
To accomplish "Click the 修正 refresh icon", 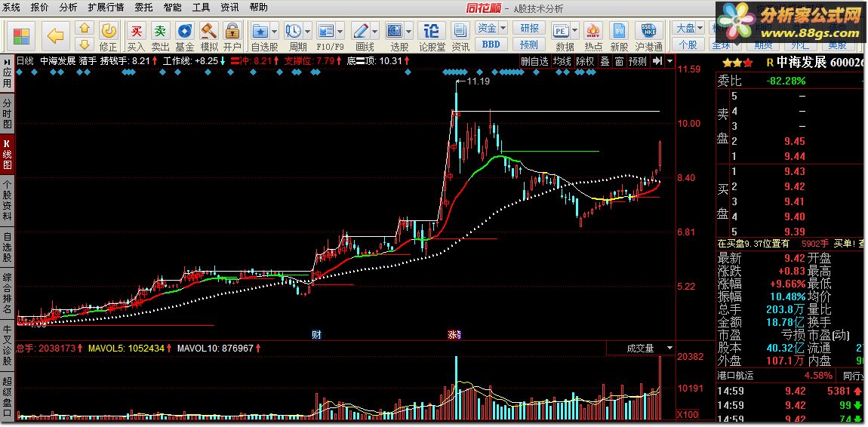I will pos(109,31).
